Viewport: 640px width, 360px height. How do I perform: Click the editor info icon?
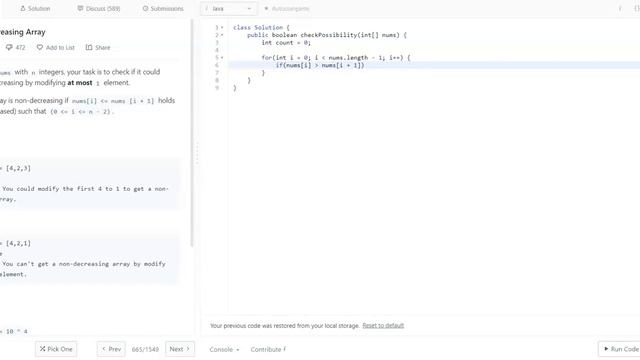[620, 9]
